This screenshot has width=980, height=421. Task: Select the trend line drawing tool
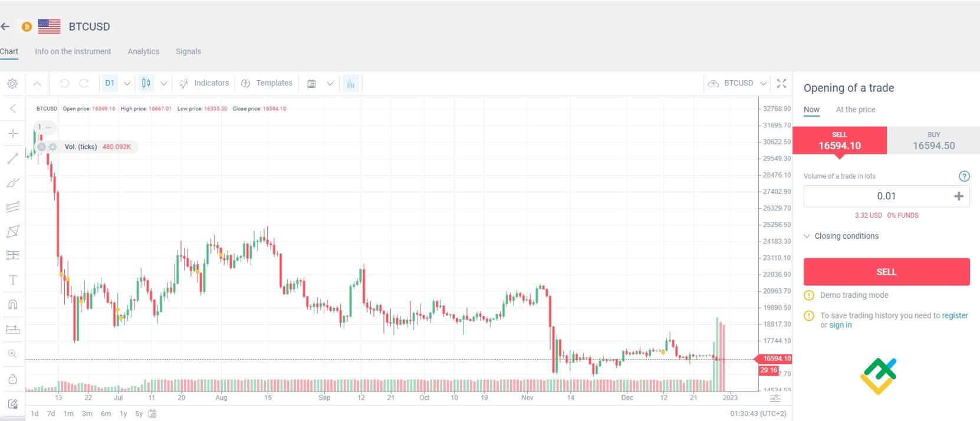coord(12,158)
